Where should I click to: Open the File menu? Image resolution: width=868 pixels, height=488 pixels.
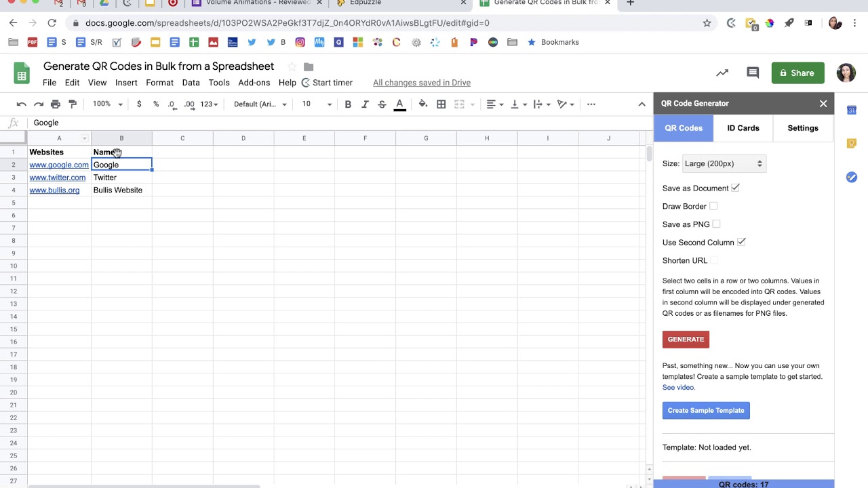(x=50, y=83)
